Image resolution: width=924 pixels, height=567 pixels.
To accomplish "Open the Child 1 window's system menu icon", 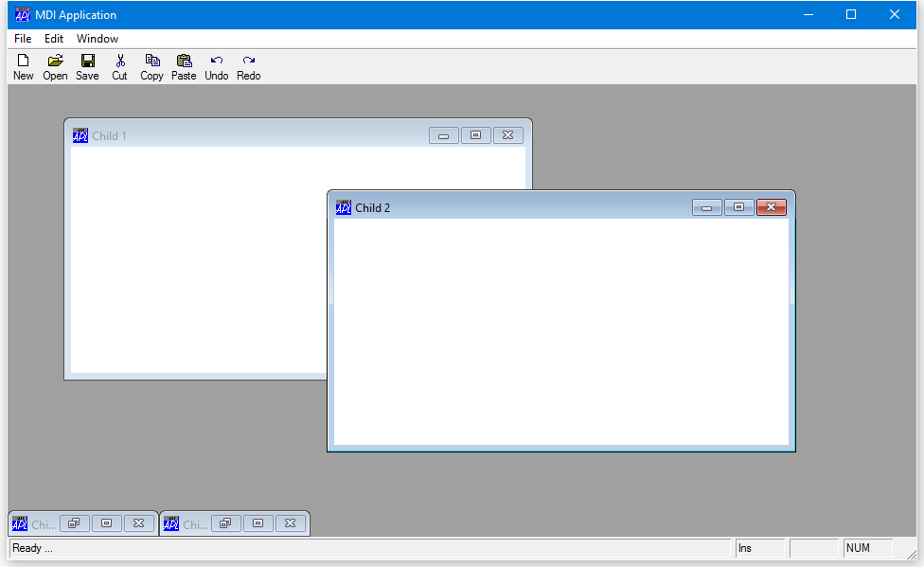I will (x=80, y=136).
